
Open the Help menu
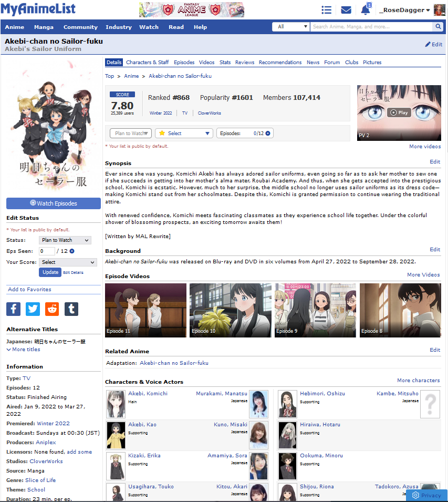click(x=200, y=27)
